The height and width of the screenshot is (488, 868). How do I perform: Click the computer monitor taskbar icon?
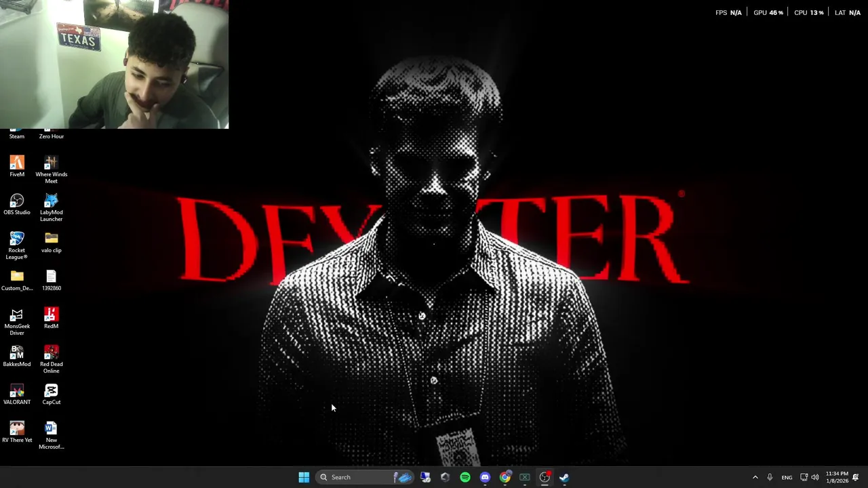pyautogui.click(x=425, y=477)
